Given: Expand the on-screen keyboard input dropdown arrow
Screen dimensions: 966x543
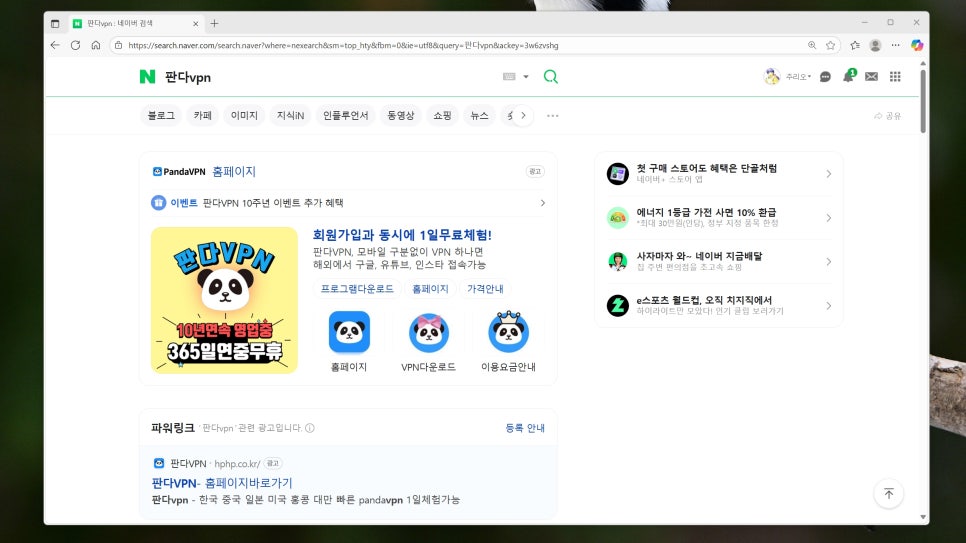Looking at the screenshot, I should click(x=526, y=76).
